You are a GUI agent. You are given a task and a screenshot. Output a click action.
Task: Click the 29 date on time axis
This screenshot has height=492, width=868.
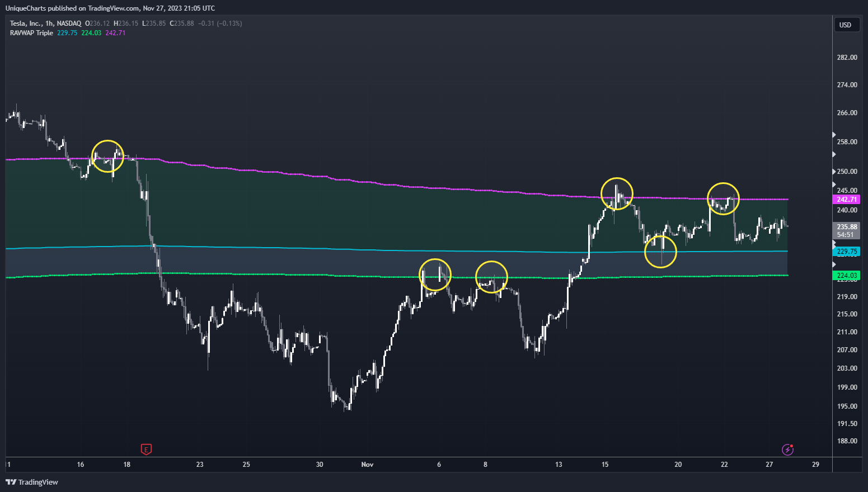tap(815, 465)
